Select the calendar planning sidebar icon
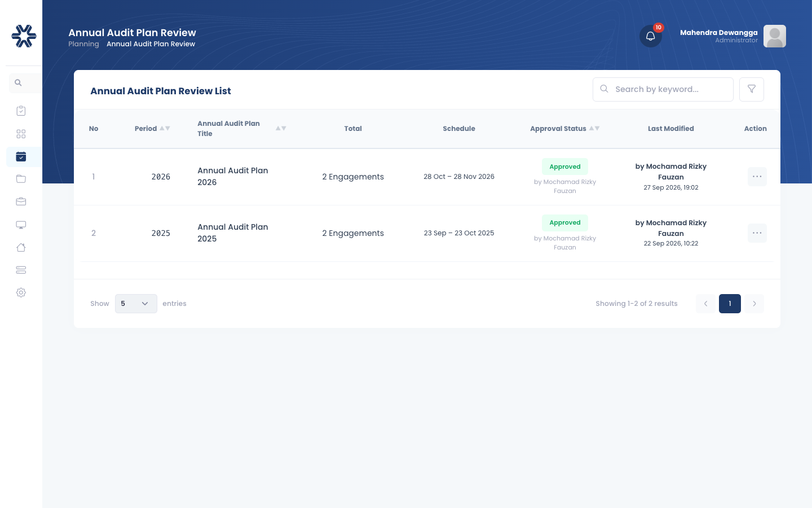 tap(21, 156)
